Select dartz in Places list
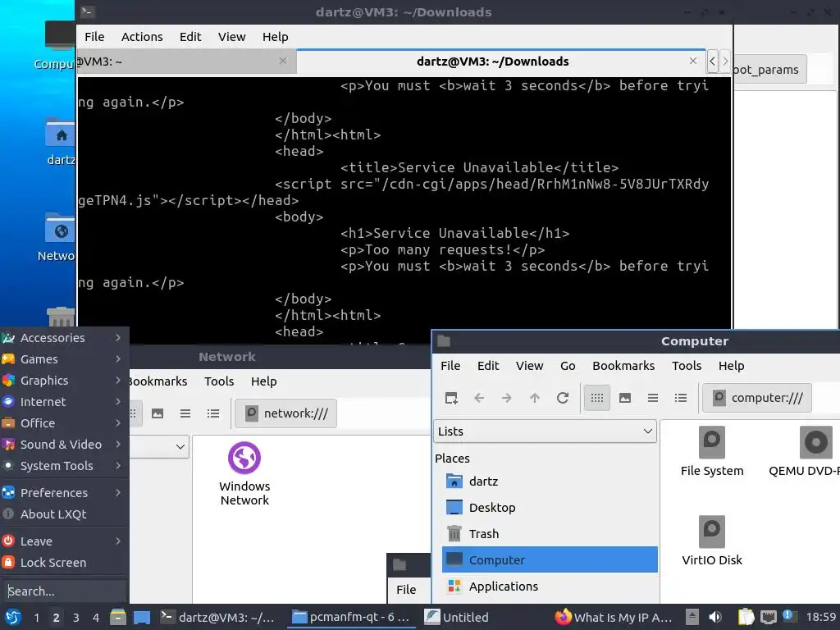Viewport: 840px width, 630px height. click(x=550, y=481)
